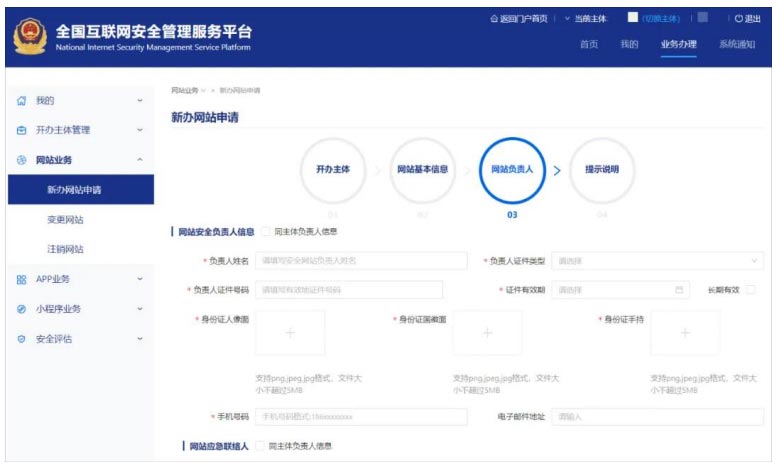Screen dimensions: 777x474
Task: Check 同主体负责人信息 for 网站应急联络人
Action: pos(261,446)
